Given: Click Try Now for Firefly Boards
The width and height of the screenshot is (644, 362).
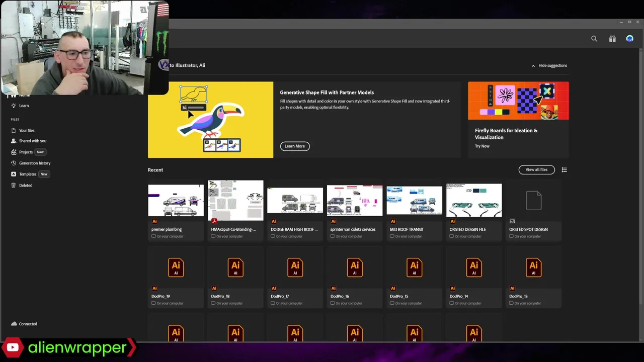Looking at the screenshot, I should coord(482,146).
